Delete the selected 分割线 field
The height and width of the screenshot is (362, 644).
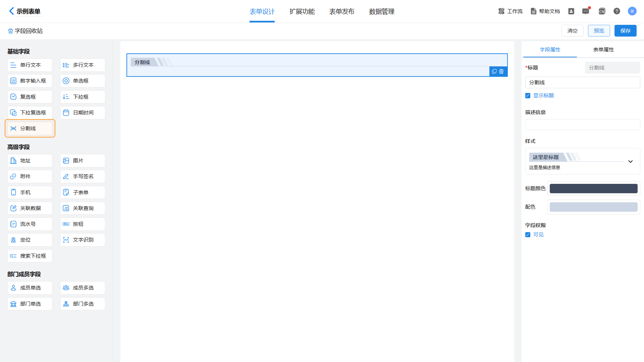[501, 71]
